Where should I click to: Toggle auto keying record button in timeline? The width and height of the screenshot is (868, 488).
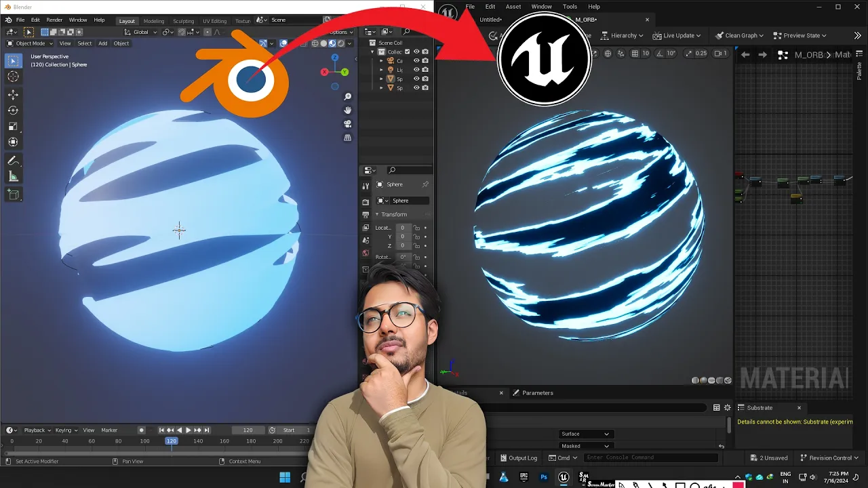pos(141,430)
